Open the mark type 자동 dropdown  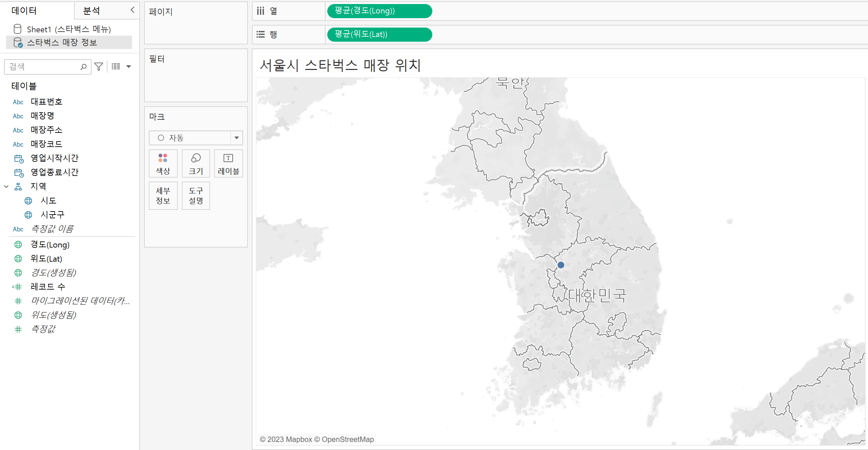(x=196, y=138)
